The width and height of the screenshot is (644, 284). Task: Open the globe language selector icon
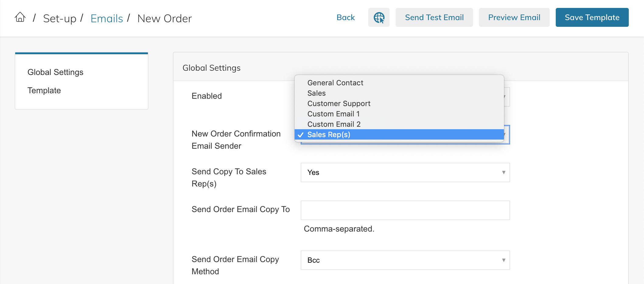coord(379,17)
